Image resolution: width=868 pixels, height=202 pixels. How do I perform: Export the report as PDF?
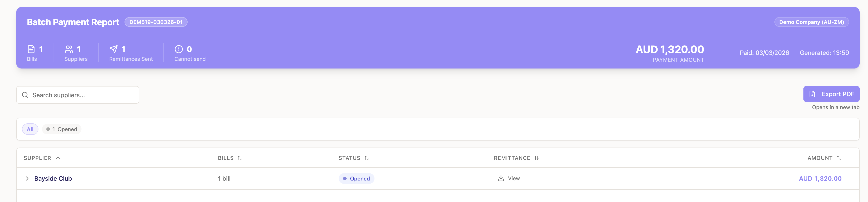[831, 94]
